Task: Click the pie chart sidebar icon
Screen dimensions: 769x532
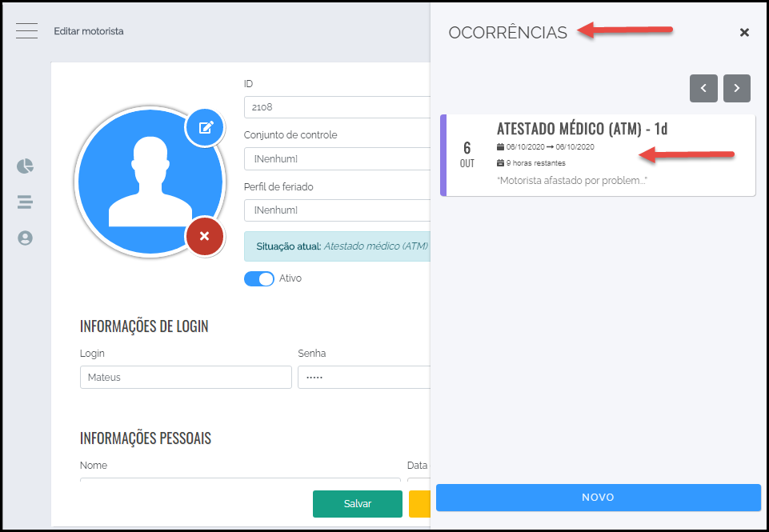Action: 26,166
